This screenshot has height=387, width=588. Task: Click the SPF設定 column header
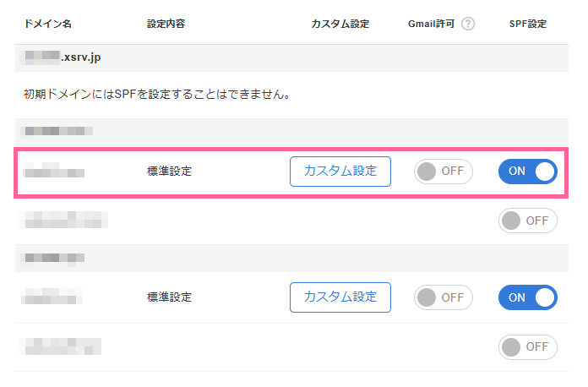click(528, 24)
